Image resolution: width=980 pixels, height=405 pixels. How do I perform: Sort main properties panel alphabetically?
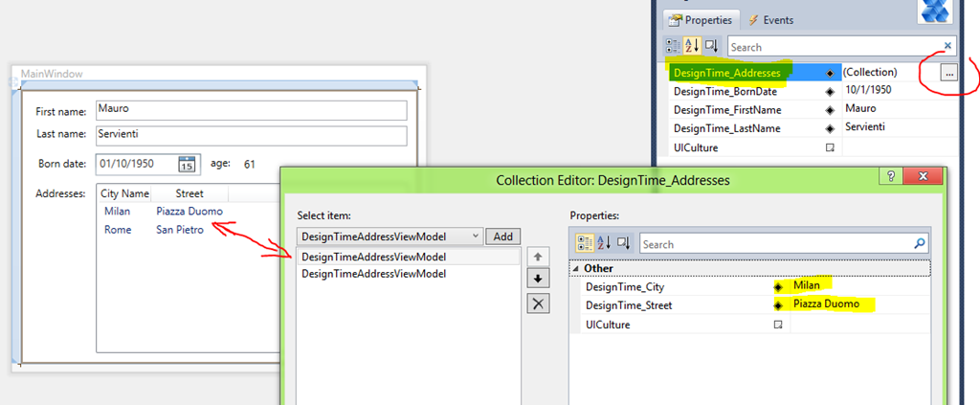(x=692, y=46)
